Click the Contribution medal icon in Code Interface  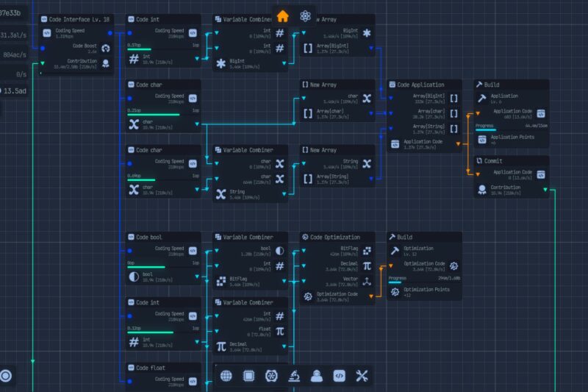tap(105, 63)
